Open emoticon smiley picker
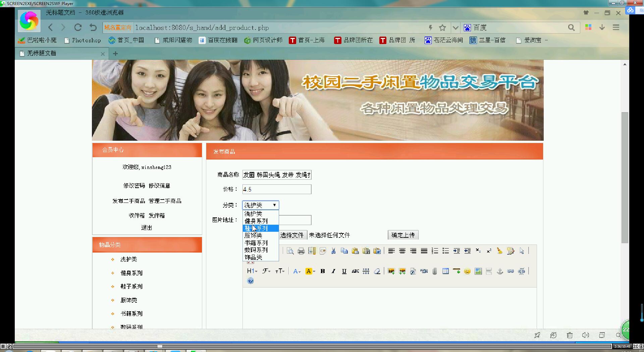 click(467, 271)
